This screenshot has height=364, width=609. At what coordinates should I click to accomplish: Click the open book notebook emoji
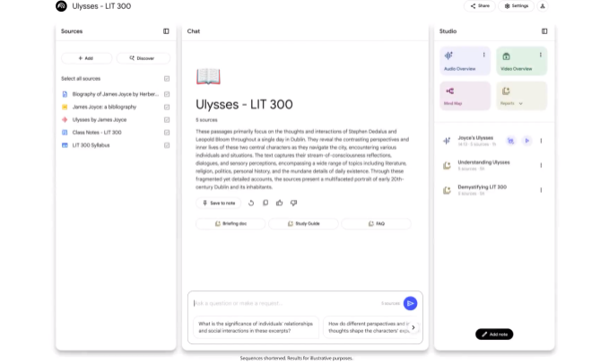click(208, 76)
